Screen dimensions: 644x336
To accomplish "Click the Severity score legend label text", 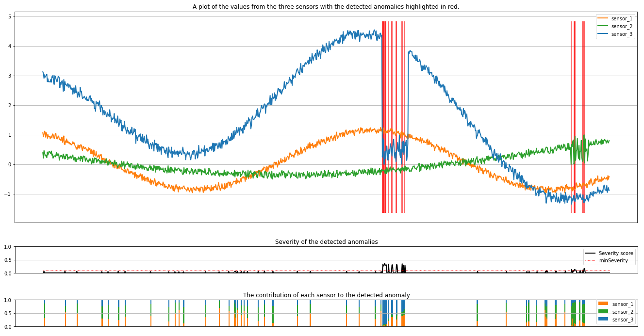I will point(617,253).
